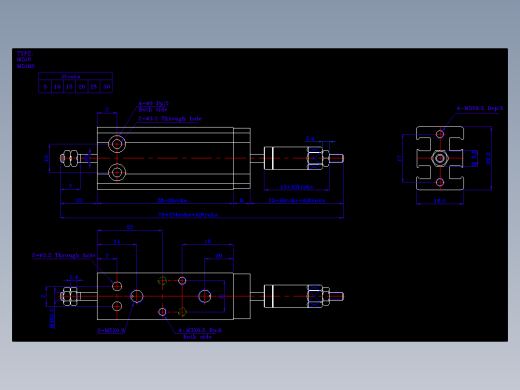This screenshot has height=390, width=520.
Task: Select the overall length dimension under top view
Action: 188,215
